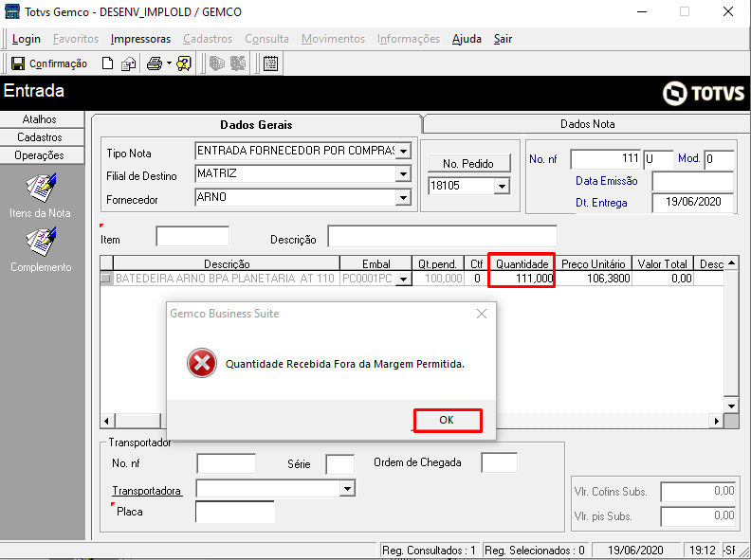Click the Série input field
751x560 pixels.
(x=340, y=463)
